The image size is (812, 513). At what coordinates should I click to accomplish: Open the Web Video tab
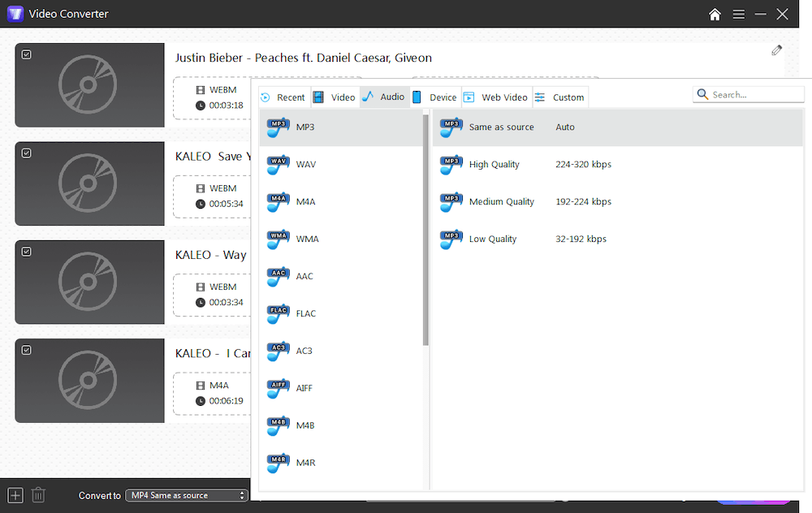[x=496, y=97]
